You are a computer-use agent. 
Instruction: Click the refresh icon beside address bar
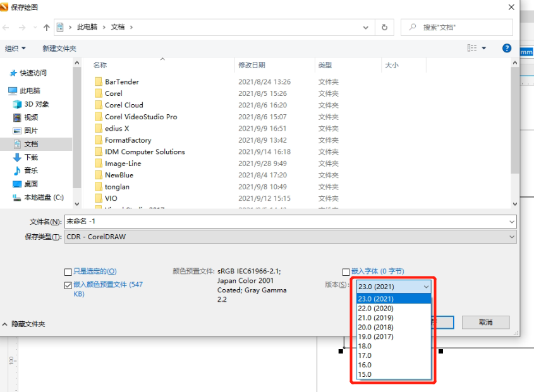coord(384,28)
